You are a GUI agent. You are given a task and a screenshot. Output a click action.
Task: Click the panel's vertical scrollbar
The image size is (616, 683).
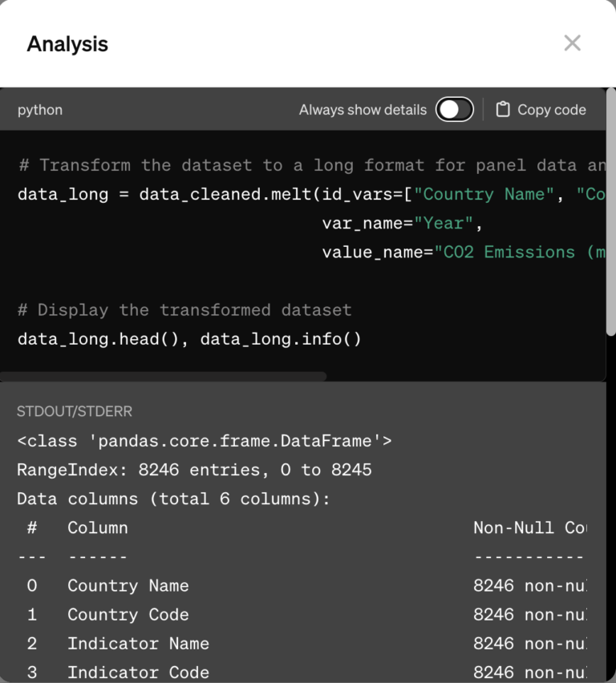610,216
